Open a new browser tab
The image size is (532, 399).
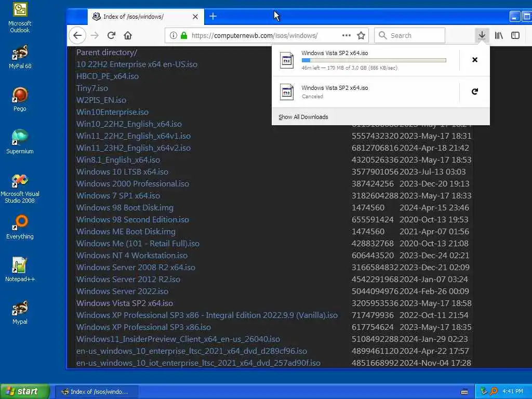[x=212, y=16]
